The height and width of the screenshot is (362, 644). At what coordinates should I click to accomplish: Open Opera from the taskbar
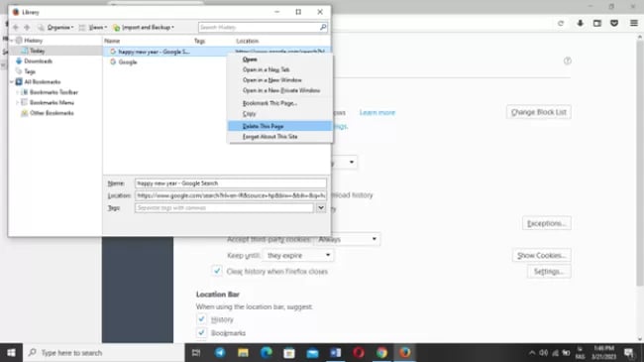[359, 352]
